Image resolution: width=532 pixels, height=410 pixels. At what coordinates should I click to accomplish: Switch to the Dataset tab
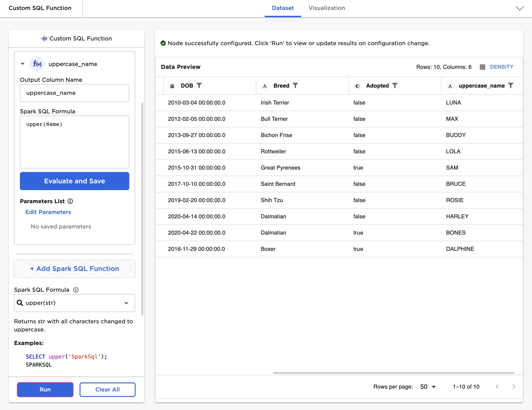[283, 8]
